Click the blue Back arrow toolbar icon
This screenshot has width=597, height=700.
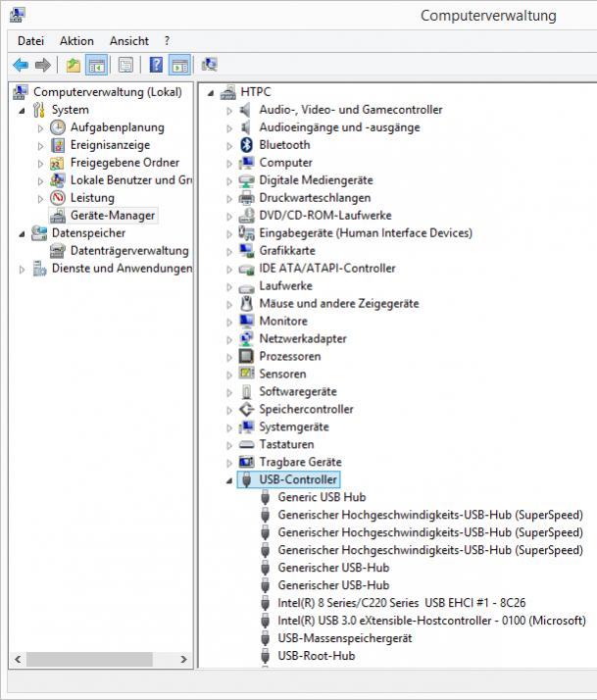tap(21, 65)
